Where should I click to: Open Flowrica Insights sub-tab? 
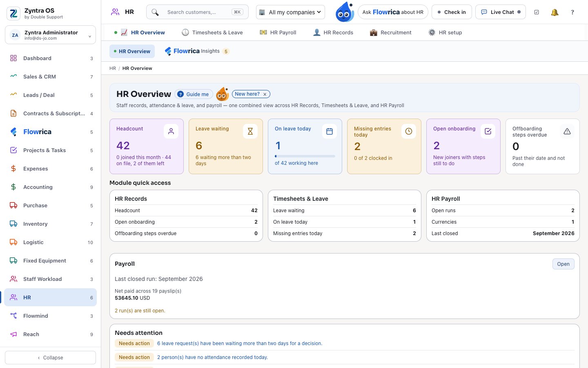point(197,52)
